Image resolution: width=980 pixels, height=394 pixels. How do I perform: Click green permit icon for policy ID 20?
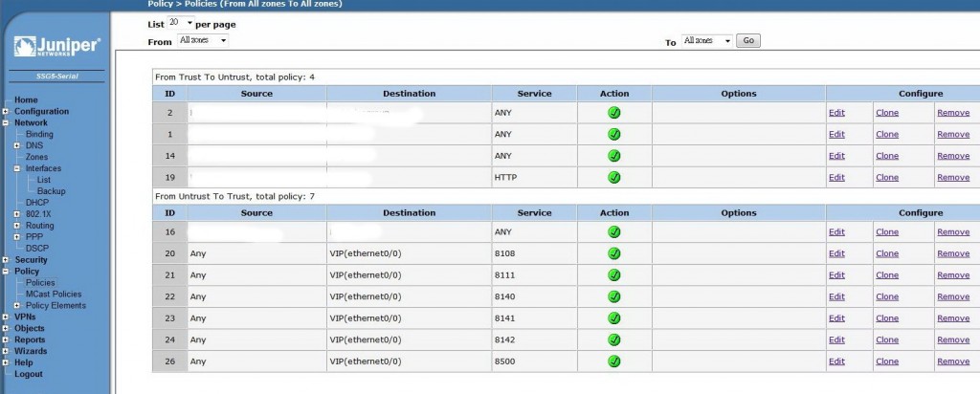(x=613, y=253)
